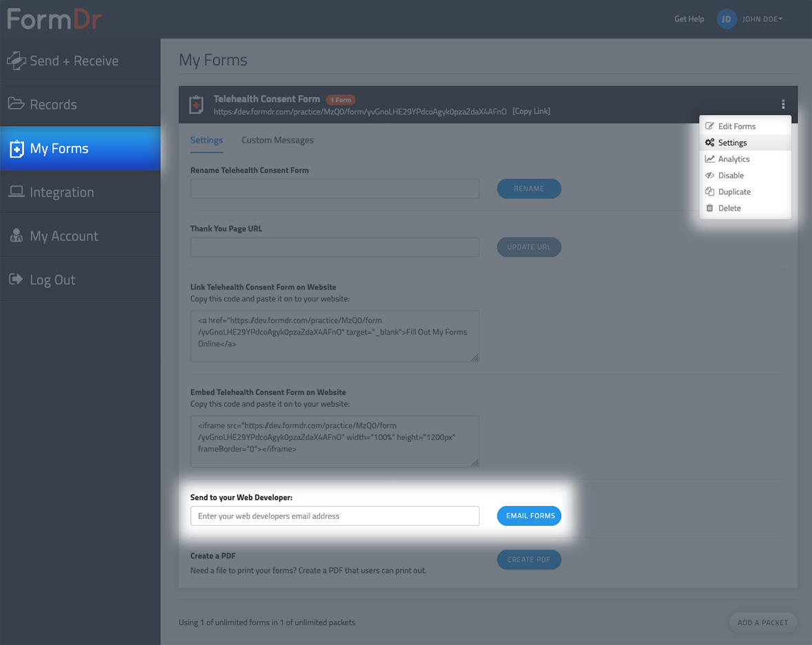This screenshot has width=812, height=645.
Task: Click the Log Out arrow icon
Action: 16,279
